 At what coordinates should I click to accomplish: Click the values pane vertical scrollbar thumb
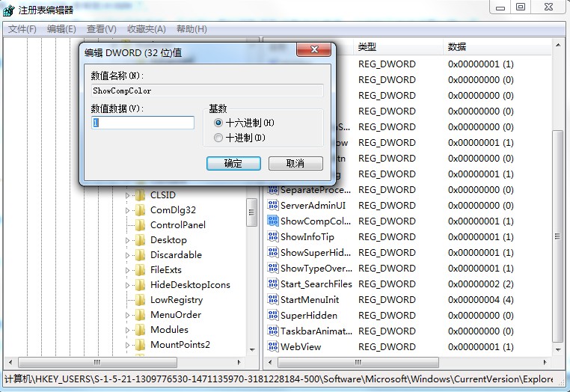coord(557,236)
